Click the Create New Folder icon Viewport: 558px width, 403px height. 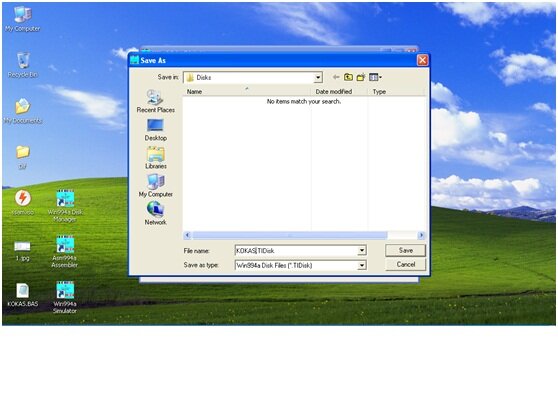(x=361, y=77)
